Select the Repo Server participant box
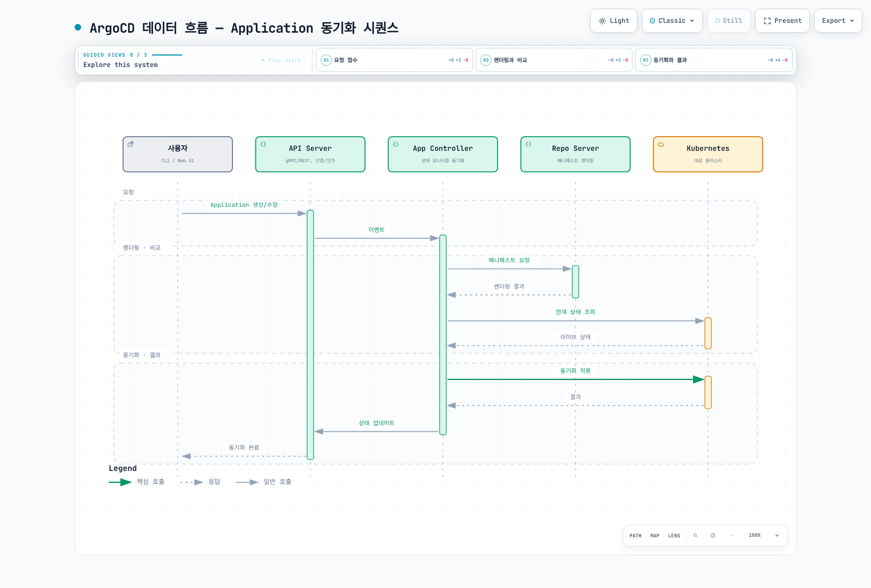Screen dimensions: 871x588 tap(575, 154)
